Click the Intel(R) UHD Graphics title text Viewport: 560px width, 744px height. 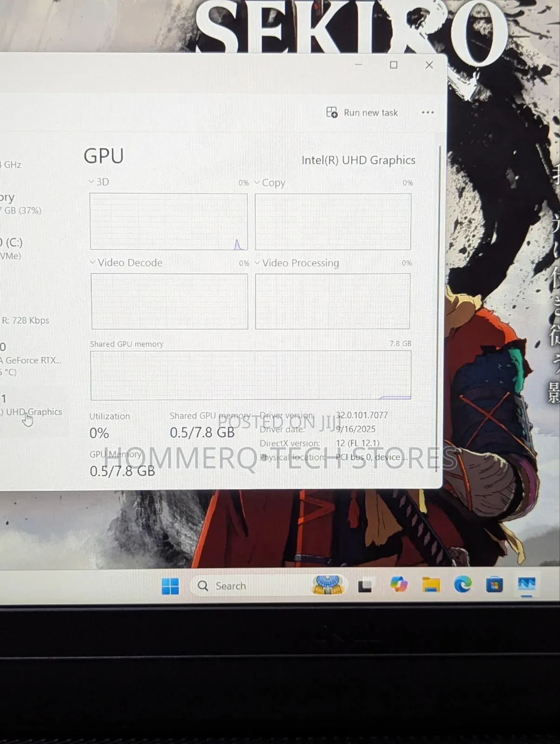pyautogui.click(x=358, y=160)
